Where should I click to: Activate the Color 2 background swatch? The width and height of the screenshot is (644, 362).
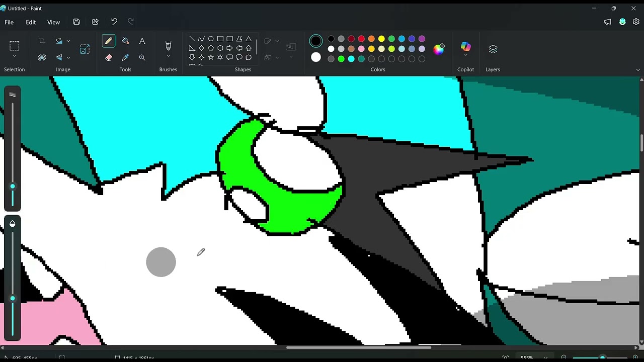316,57
